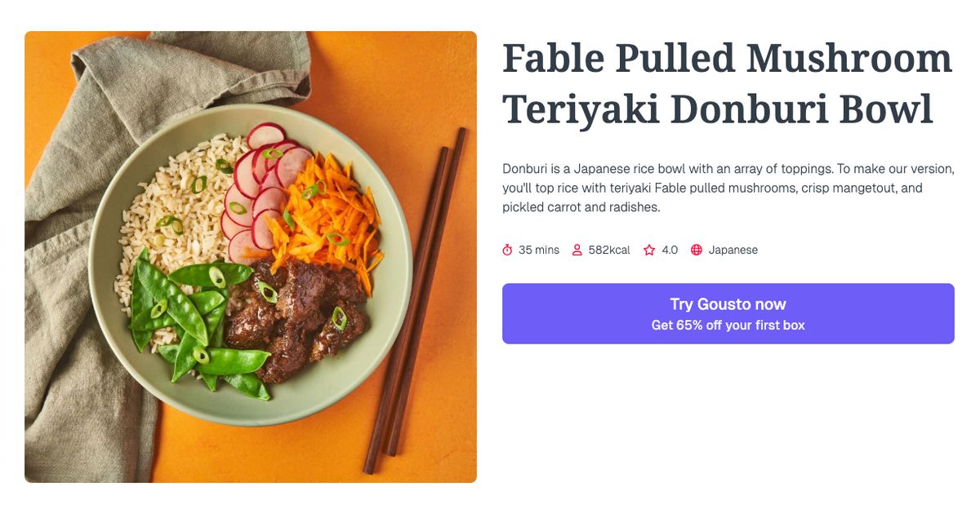Open the Get 65% off your first box offer
The width and height of the screenshot is (980, 514).
[728, 324]
